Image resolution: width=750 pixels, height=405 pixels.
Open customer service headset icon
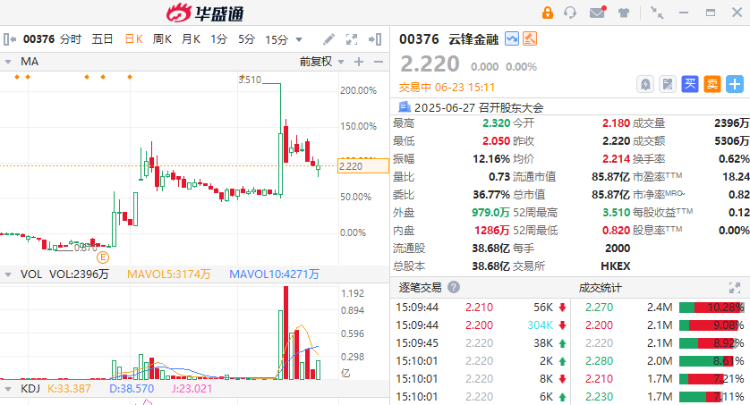[570, 12]
